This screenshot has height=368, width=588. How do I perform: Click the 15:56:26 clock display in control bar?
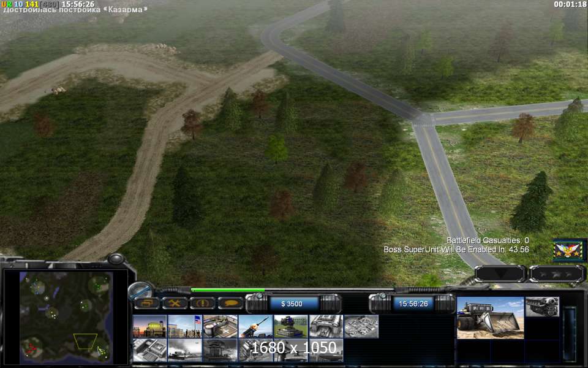[413, 304]
